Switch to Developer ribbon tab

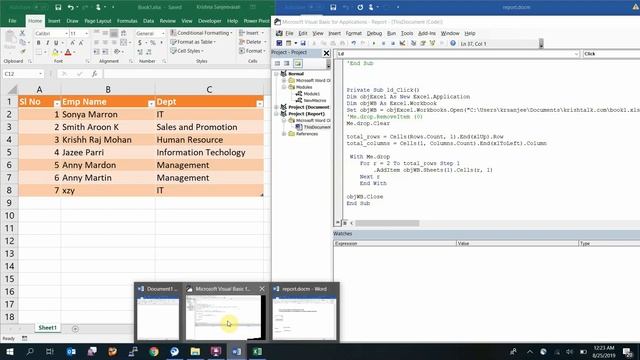(x=209, y=21)
